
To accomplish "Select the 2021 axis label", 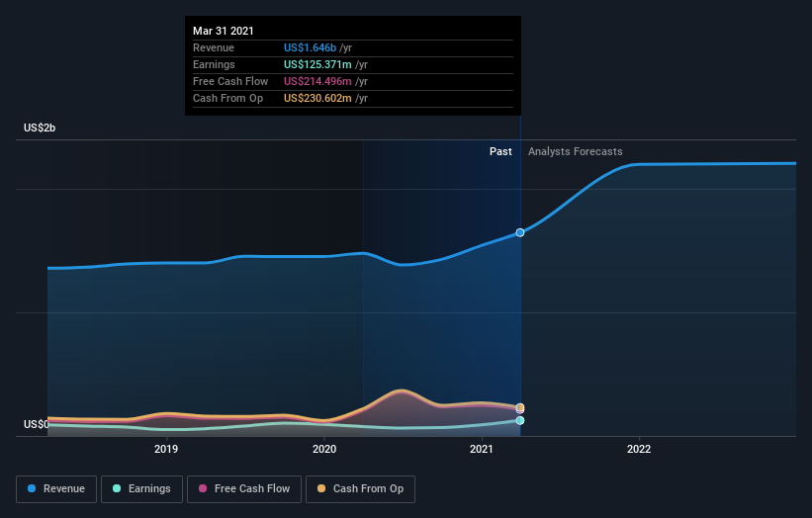I will [482, 449].
